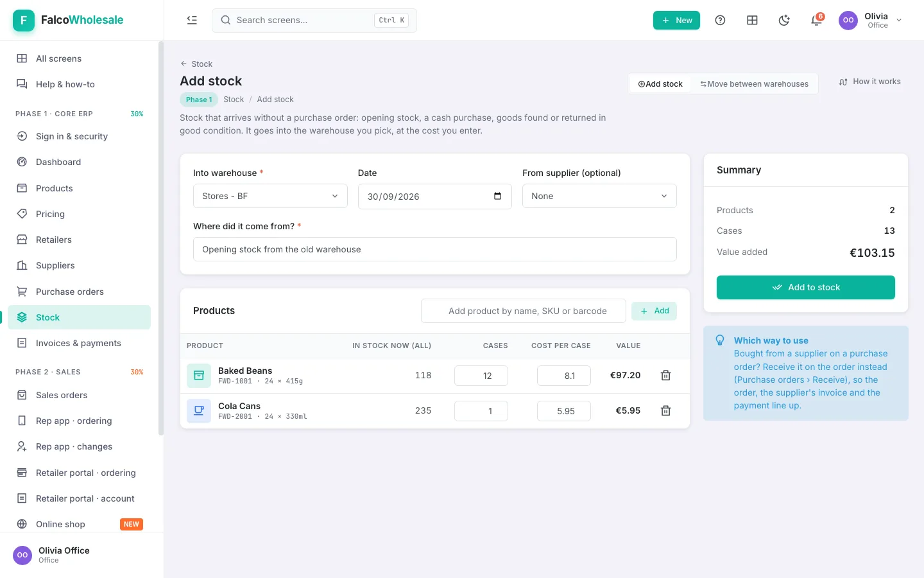Expand the Into warehouse dropdown
The image size is (924, 578).
[270, 196]
